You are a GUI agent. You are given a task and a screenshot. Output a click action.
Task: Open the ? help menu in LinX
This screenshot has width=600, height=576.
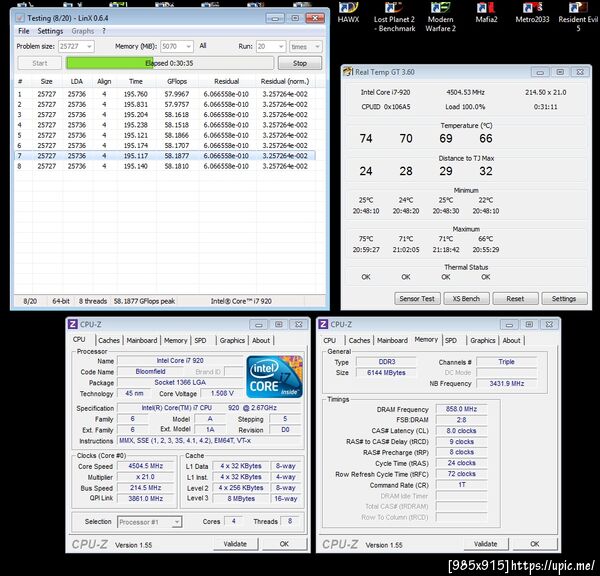click(x=104, y=31)
